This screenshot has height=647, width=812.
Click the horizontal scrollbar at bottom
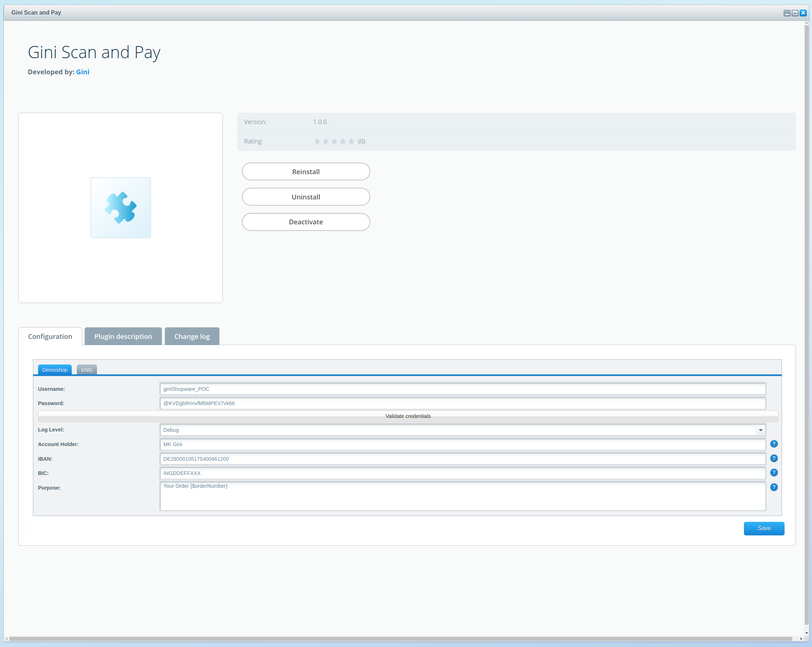[400, 639]
